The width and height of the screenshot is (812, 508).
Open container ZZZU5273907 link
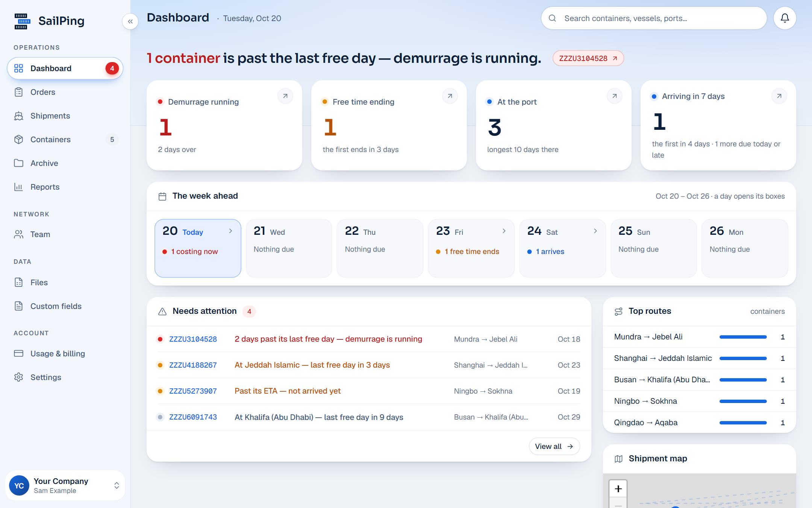click(x=193, y=391)
